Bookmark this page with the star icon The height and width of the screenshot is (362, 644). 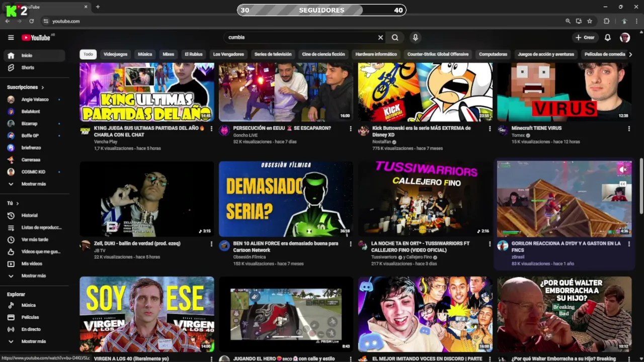[590, 21]
